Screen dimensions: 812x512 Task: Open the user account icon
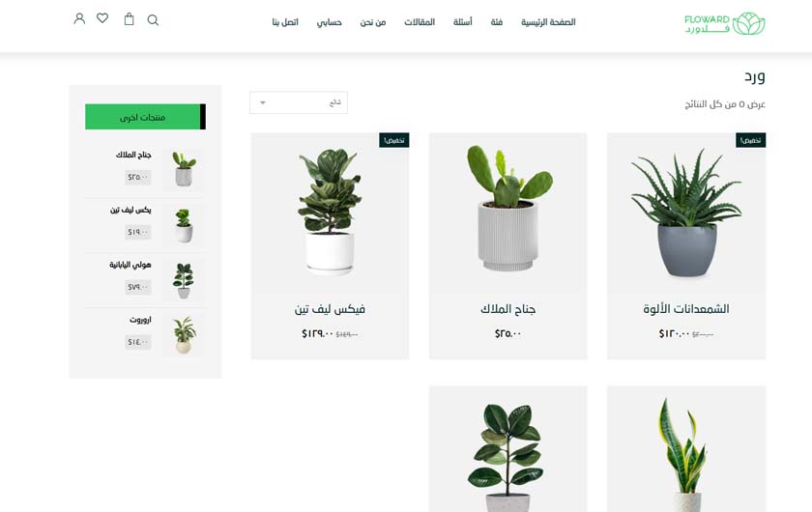[79, 19]
